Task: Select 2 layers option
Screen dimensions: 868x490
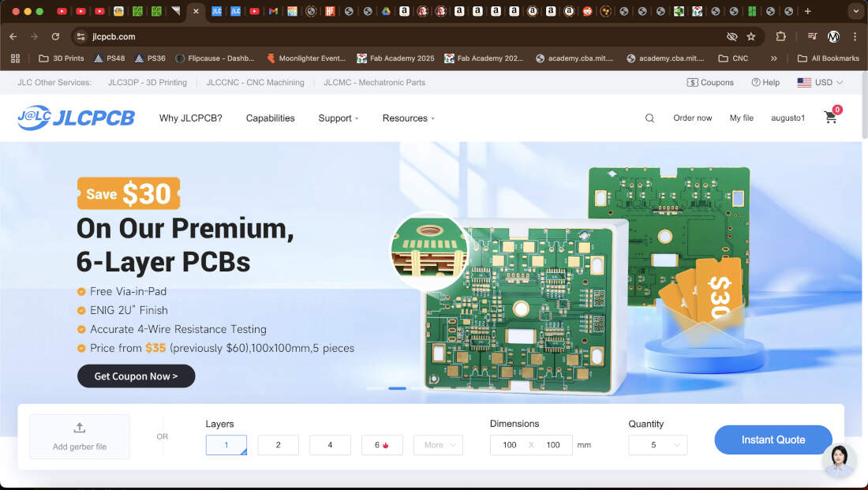Action: (x=278, y=445)
